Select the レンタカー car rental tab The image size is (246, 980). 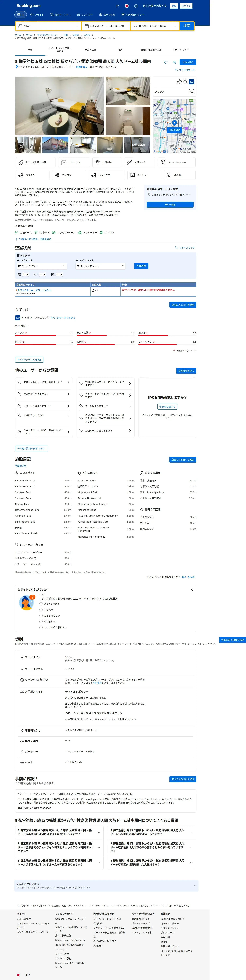(x=84, y=15)
